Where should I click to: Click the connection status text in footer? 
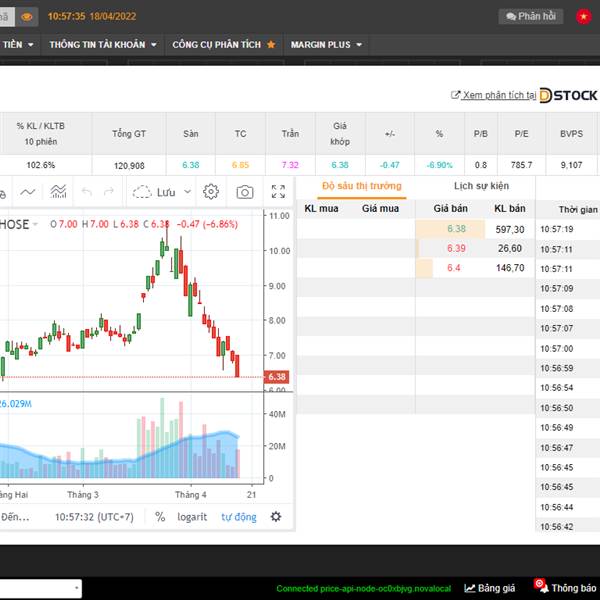click(x=364, y=589)
